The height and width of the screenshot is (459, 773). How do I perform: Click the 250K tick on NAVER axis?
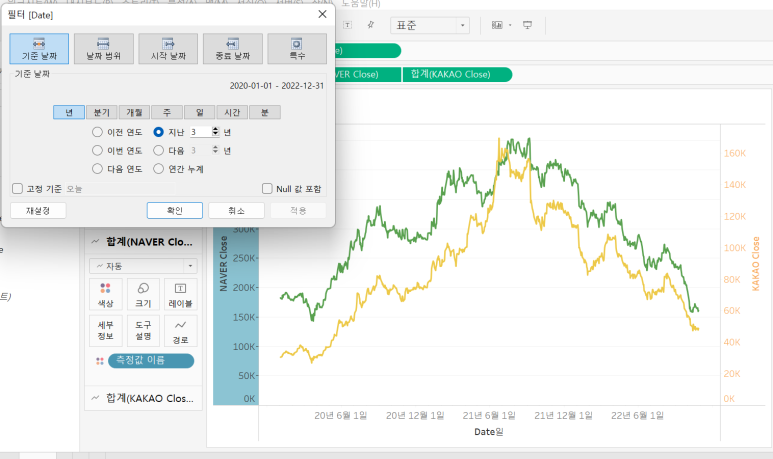(x=245, y=258)
